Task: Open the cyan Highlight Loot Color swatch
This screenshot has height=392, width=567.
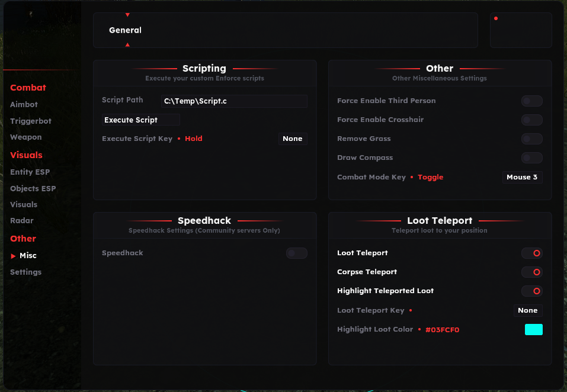Action: click(533, 329)
